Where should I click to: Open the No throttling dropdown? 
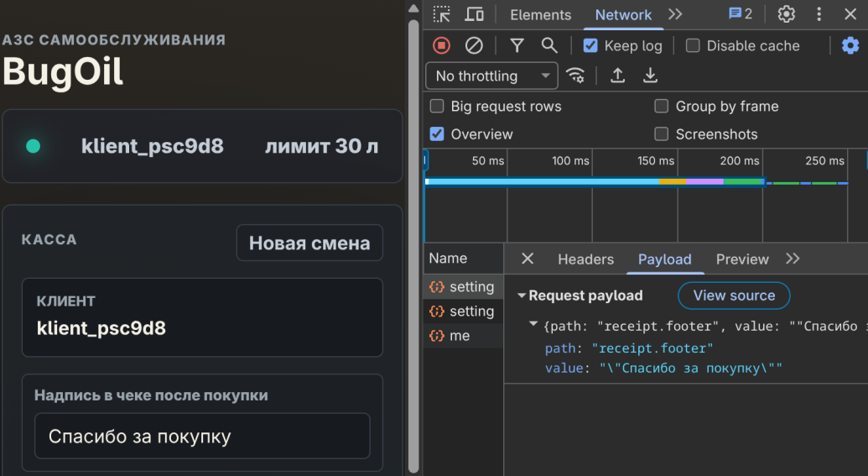[491, 76]
